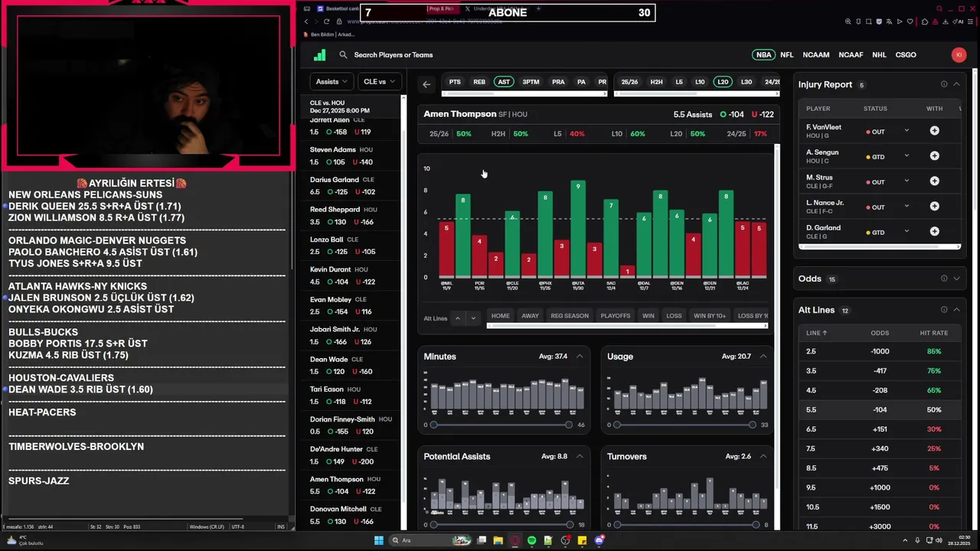Image resolution: width=980 pixels, height=551 pixels.
Task: Go back using the left arrow
Action: click(426, 84)
